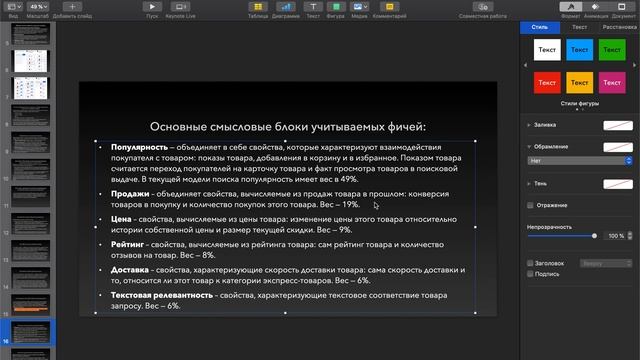Open Collaboration (Совместная работа) button
Image resolution: width=640 pixels, height=360 pixels.
click(483, 7)
